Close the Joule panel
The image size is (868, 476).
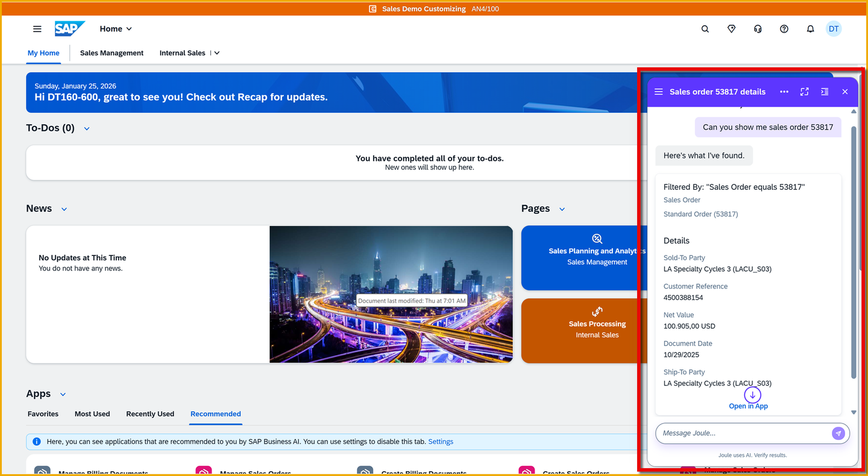click(845, 92)
